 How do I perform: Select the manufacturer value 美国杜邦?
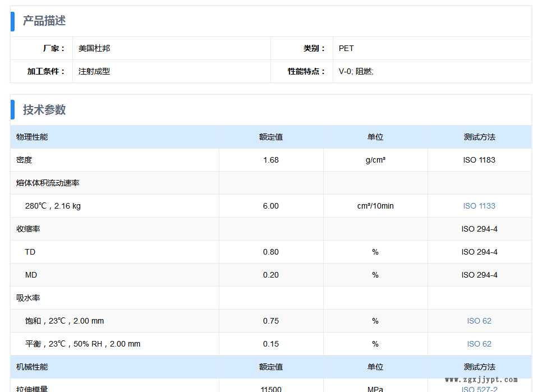94,48
